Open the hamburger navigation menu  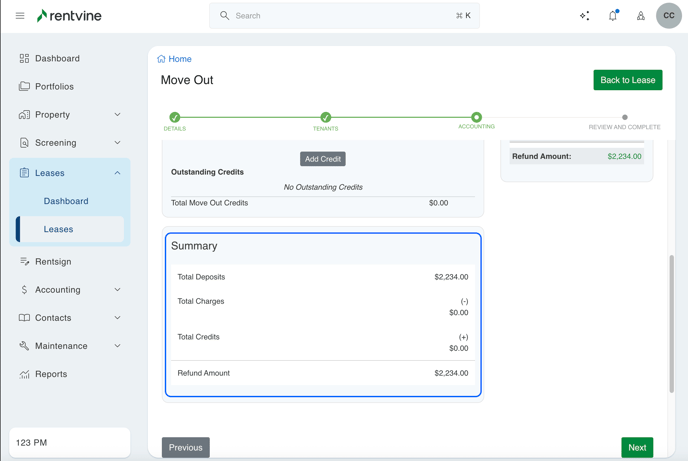tap(20, 16)
